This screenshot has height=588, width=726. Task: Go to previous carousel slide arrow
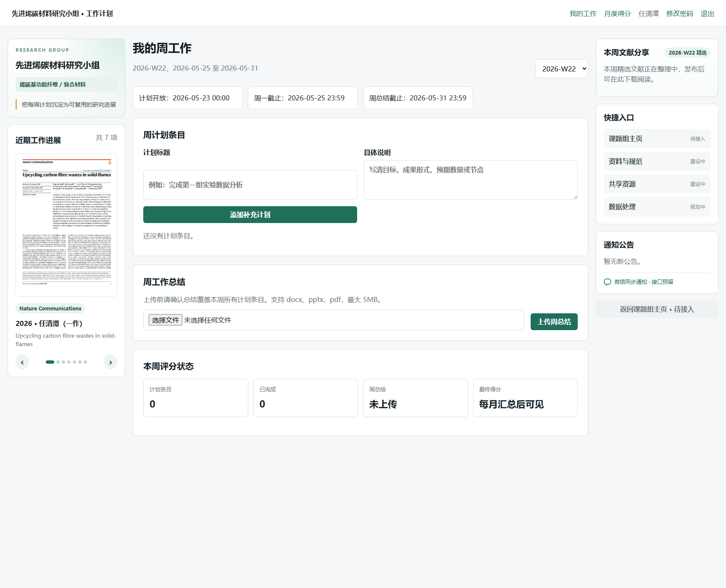[22, 362]
